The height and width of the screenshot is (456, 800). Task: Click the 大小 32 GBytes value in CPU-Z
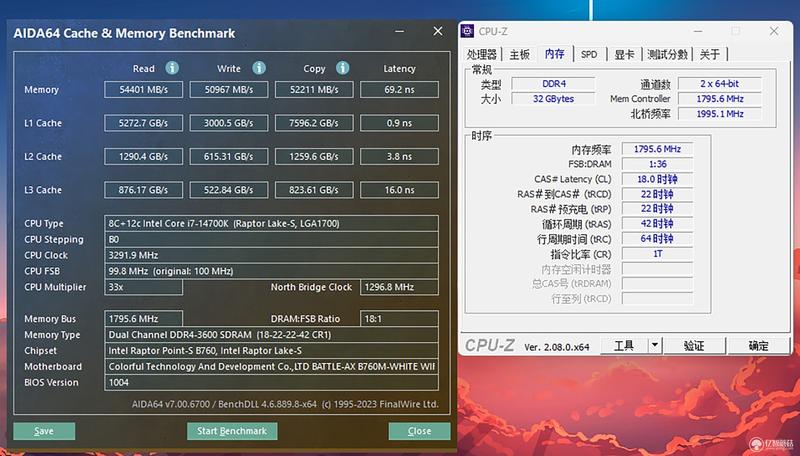click(554, 98)
